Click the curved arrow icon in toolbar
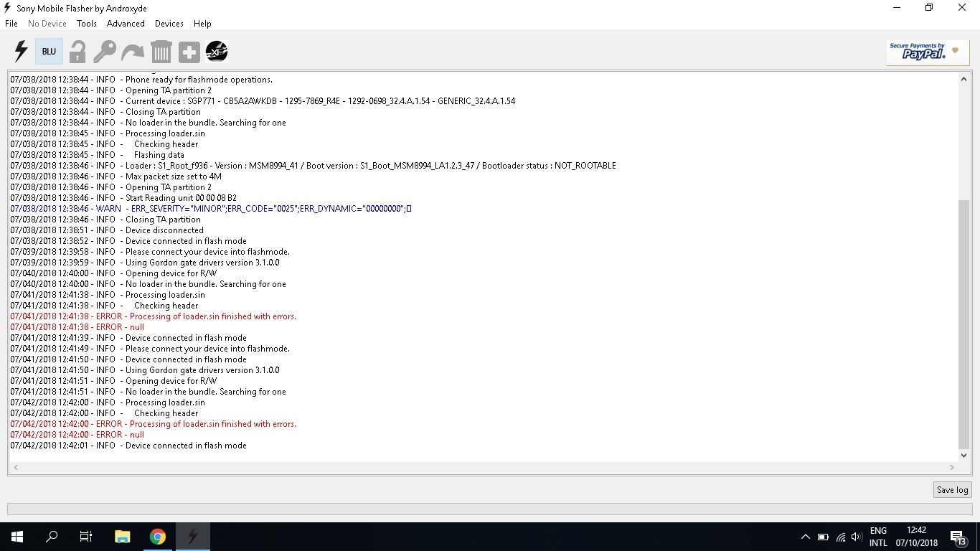The width and height of the screenshot is (980, 551). [133, 52]
